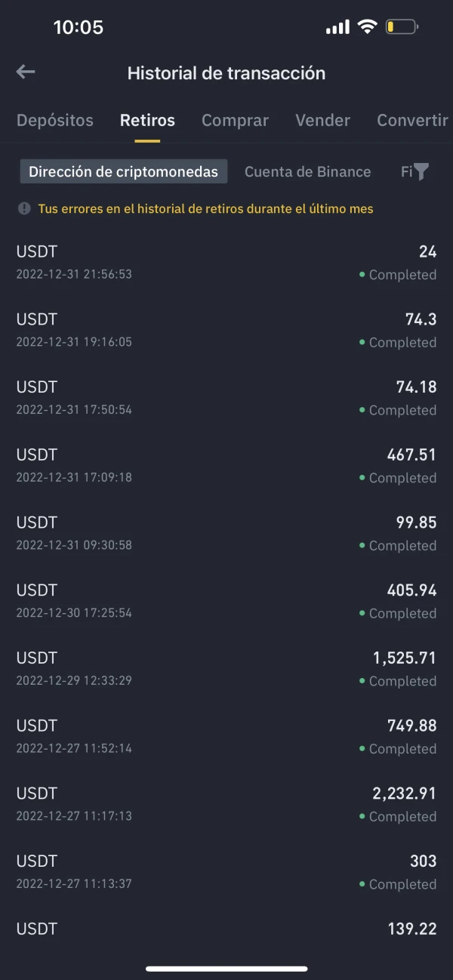View withdrawal dated 2022-12-30 17:25:54
This screenshot has height=980, width=453.
click(x=226, y=600)
